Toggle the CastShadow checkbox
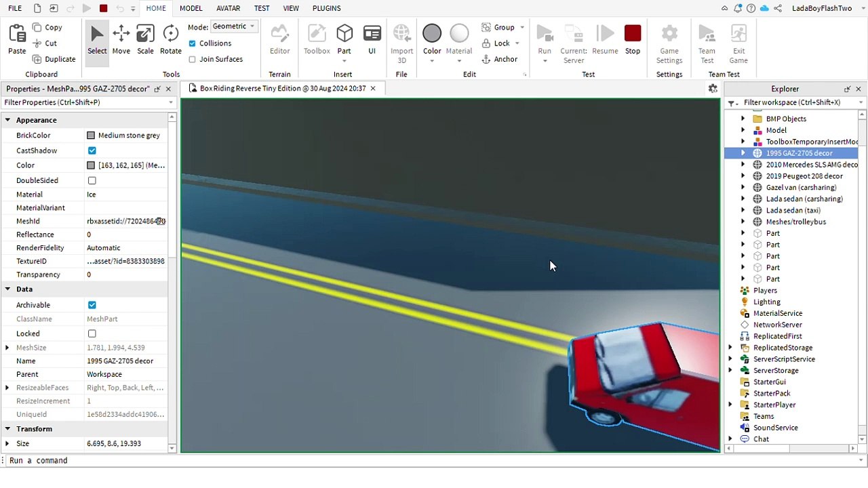The width and height of the screenshot is (868, 488). 92,150
